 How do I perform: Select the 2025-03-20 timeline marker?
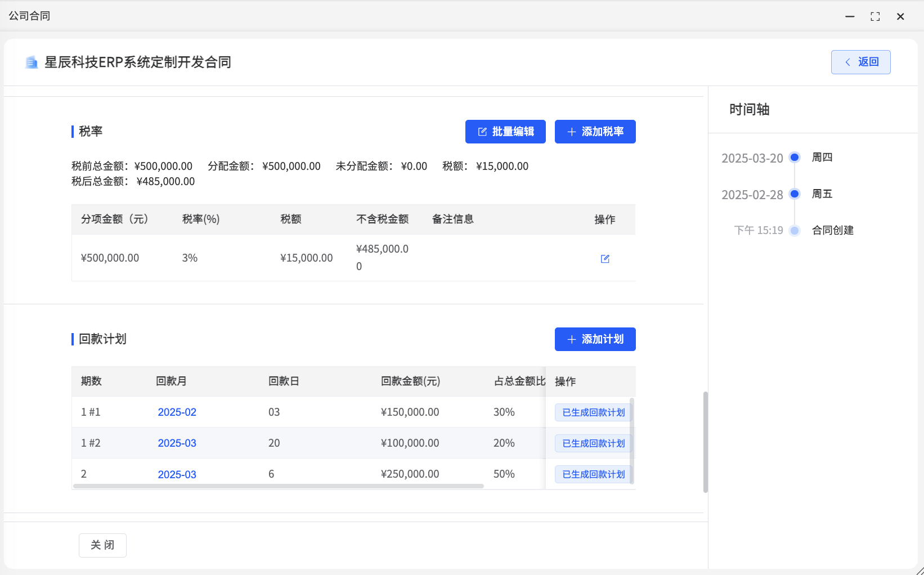[x=795, y=158]
